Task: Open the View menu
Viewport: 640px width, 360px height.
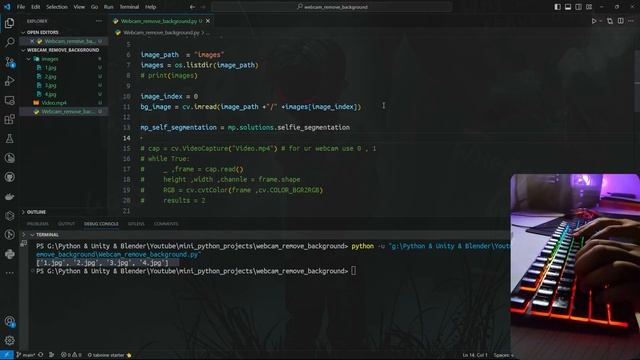Action: (79, 7)
